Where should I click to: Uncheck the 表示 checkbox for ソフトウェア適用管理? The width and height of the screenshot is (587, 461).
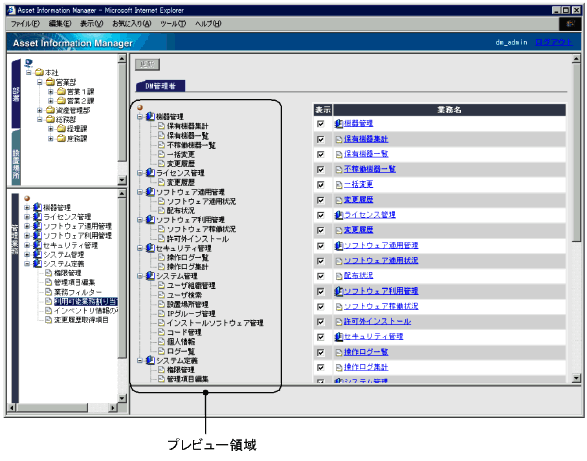(x=320, y=246)
